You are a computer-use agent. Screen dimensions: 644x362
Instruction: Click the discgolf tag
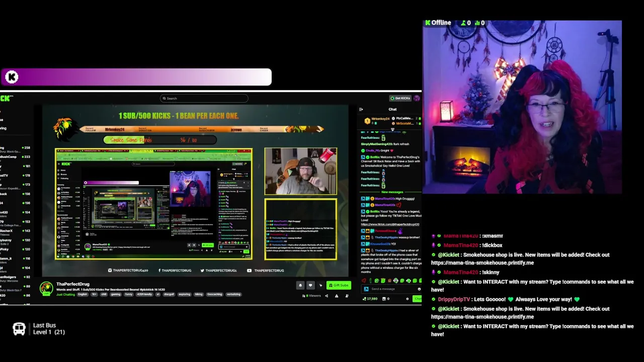169,294
